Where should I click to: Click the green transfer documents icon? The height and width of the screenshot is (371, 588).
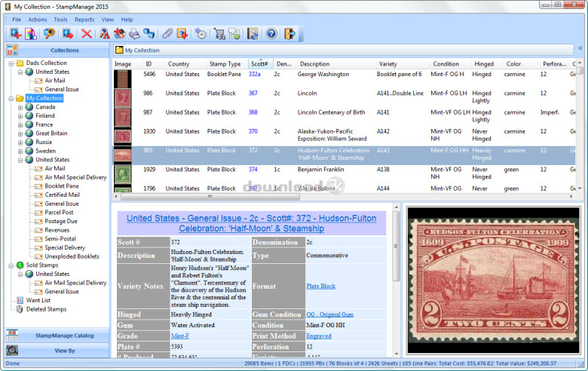point(234,34)
